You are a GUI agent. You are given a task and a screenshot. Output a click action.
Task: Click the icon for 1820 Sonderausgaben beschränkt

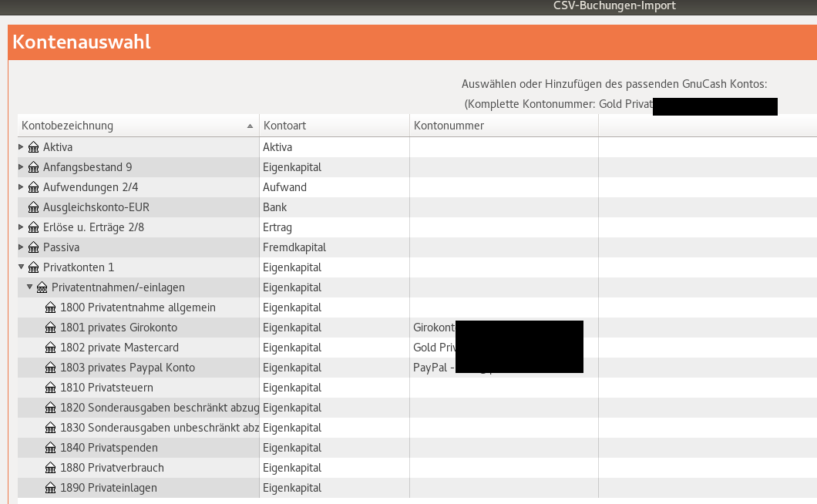[x=51, y=408]
